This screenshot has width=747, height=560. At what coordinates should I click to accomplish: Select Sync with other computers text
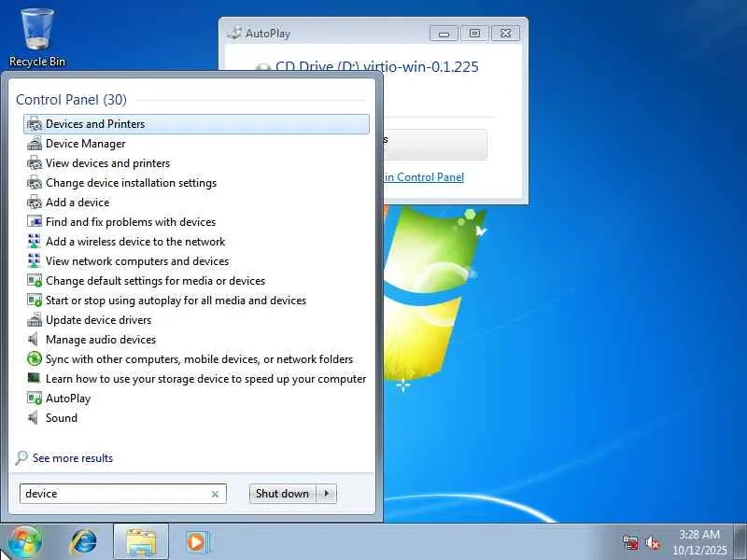point(200,359)
